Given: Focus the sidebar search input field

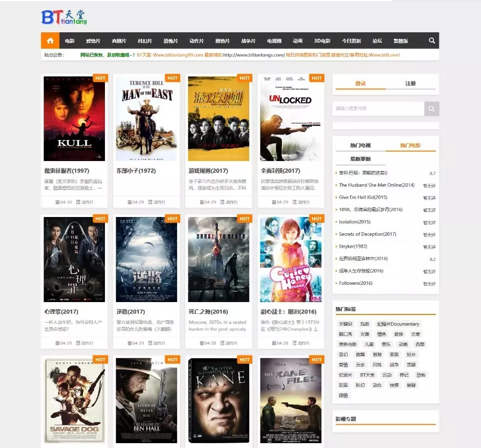Looking at the screenshot, I should [x=379, y=109].
